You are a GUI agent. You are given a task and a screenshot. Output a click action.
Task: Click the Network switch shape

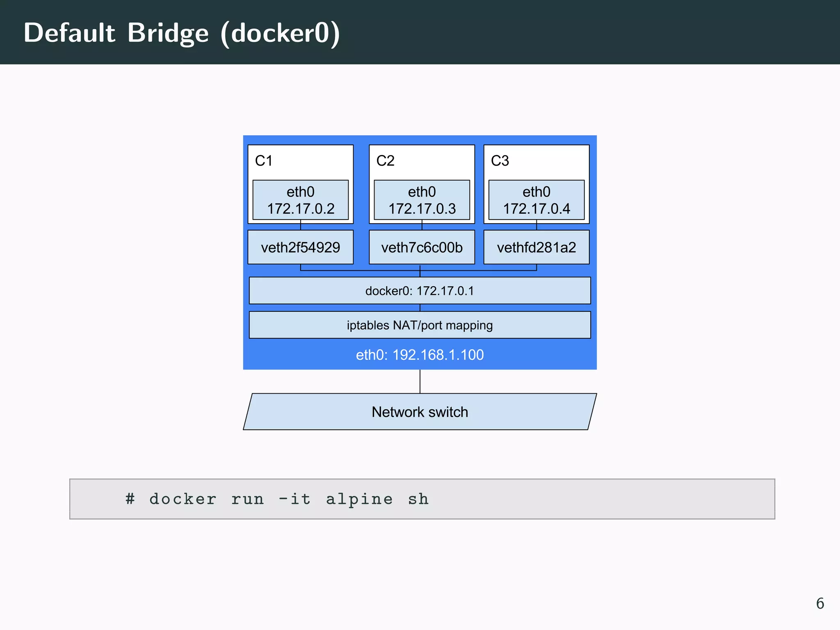coord(420,412)
